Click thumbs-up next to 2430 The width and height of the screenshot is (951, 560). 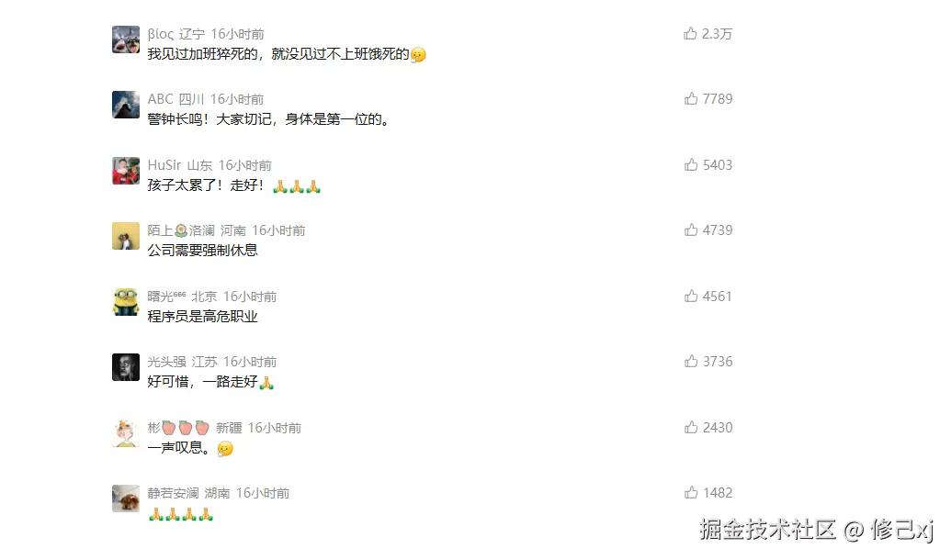(691, 427)
